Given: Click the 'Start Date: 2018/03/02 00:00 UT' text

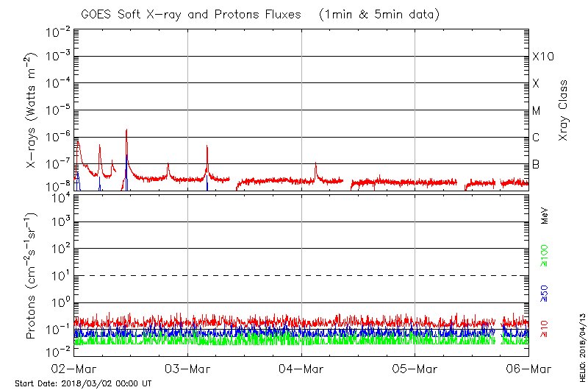Looking at the screenshot, I should point(83,383).
